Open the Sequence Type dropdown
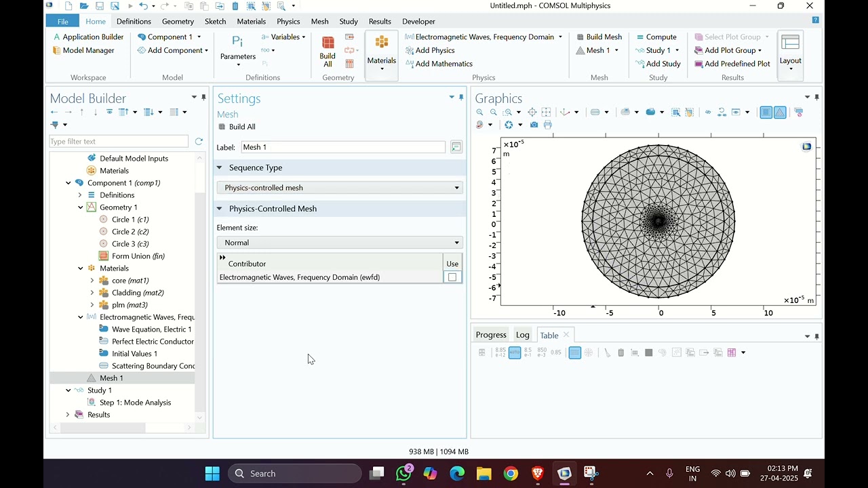This screenshot has height=488, width=868. point(340,188)
